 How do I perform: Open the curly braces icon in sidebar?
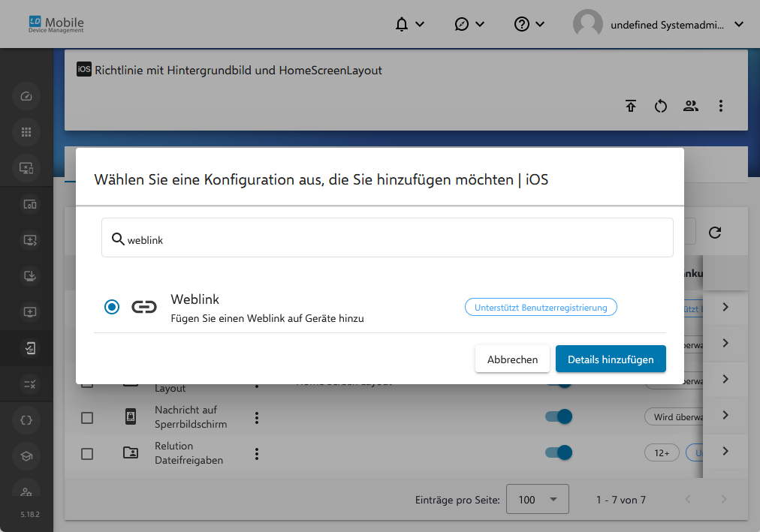pyautogui.click(x=26, y=420)
